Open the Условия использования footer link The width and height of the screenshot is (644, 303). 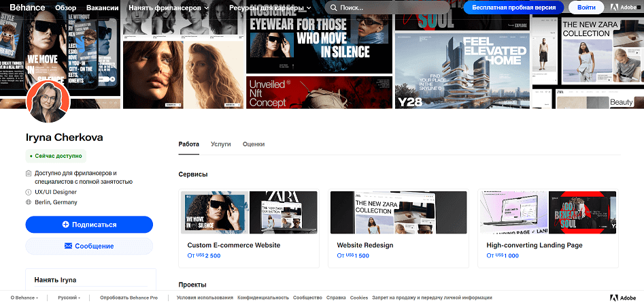pyautogui.click(x=205, y=298)
